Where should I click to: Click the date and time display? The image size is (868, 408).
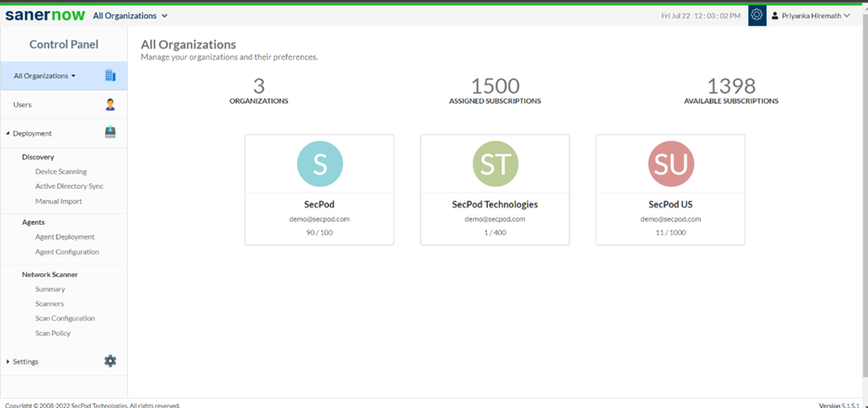(x=701, y=16)
